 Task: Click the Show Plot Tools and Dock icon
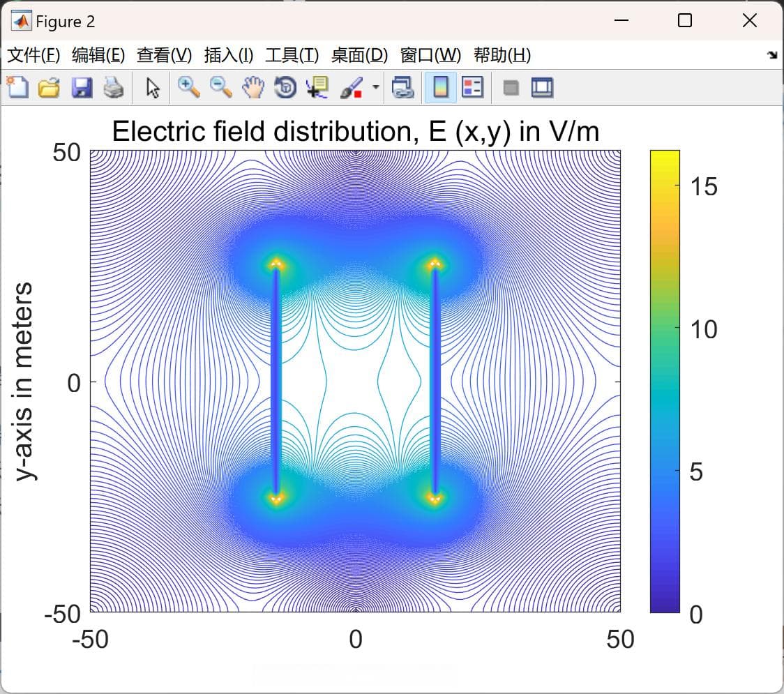pos(542,87)
